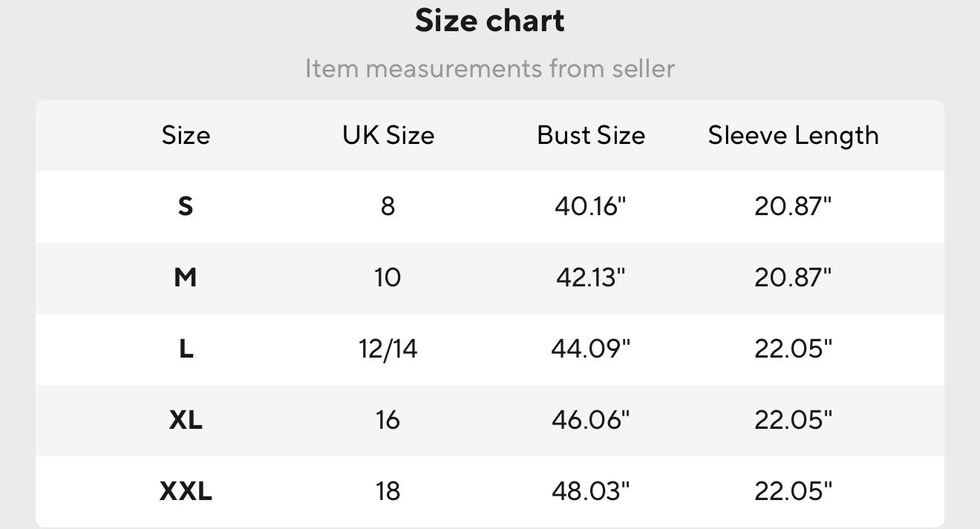Select the 48.03" bust measurement
The width and height of the screenshot is (980, 529).
coord(591,491)
